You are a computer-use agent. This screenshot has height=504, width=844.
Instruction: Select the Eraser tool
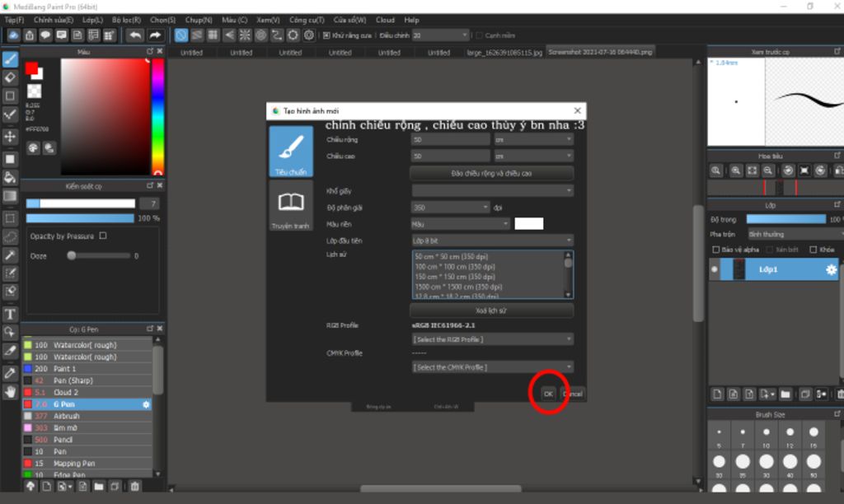point(10,77)
